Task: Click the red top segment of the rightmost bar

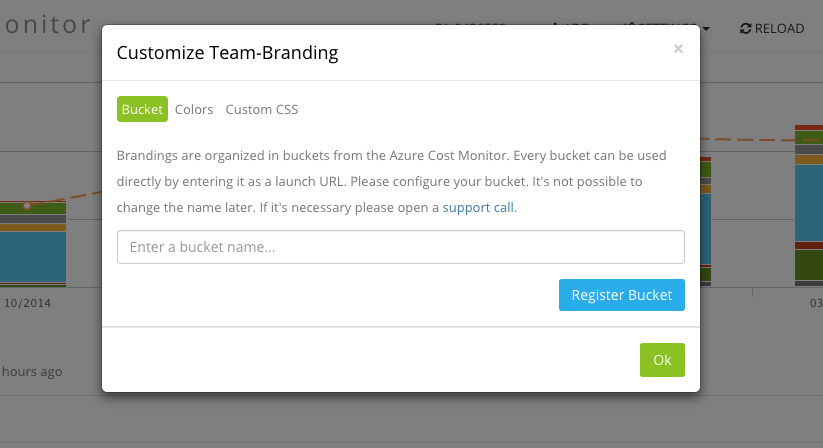Action: click(x=808, y=128)
